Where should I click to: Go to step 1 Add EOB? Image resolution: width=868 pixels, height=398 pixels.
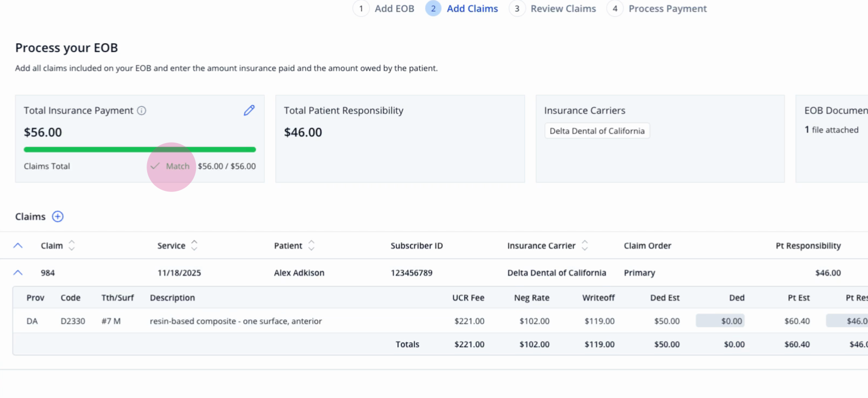pyautogui.click(x=384, y=9)
